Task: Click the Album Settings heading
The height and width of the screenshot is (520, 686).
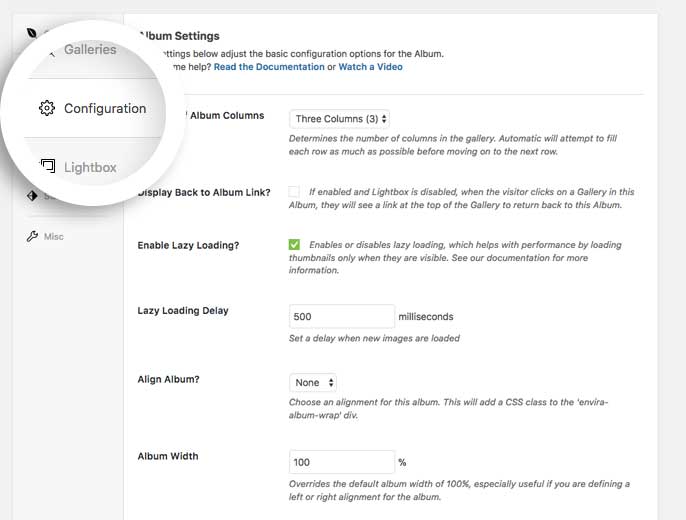Action: tap(178, 36)
